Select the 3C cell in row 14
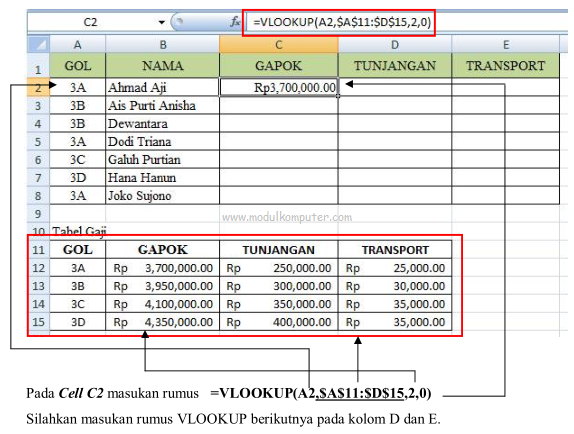The width and height of the screenshot is (574, 434). pos(78,304)
